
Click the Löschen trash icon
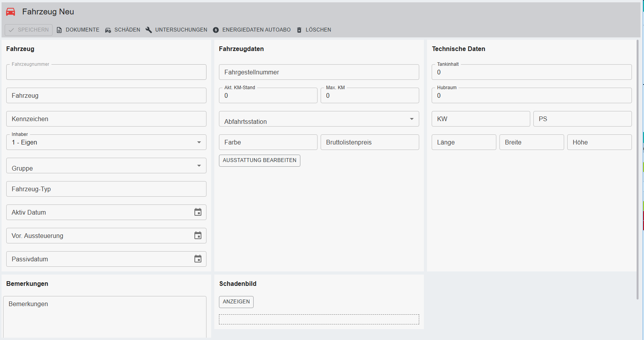299,30
